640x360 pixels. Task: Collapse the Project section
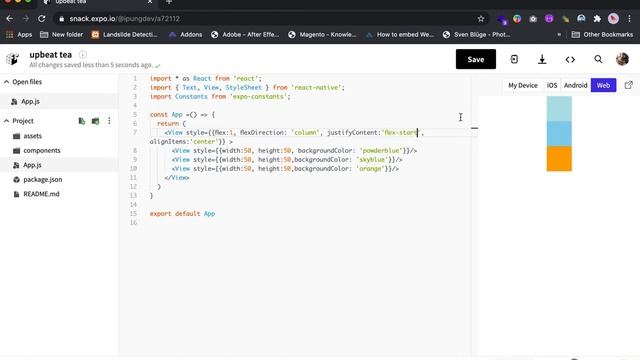click(x=19, y=121)
